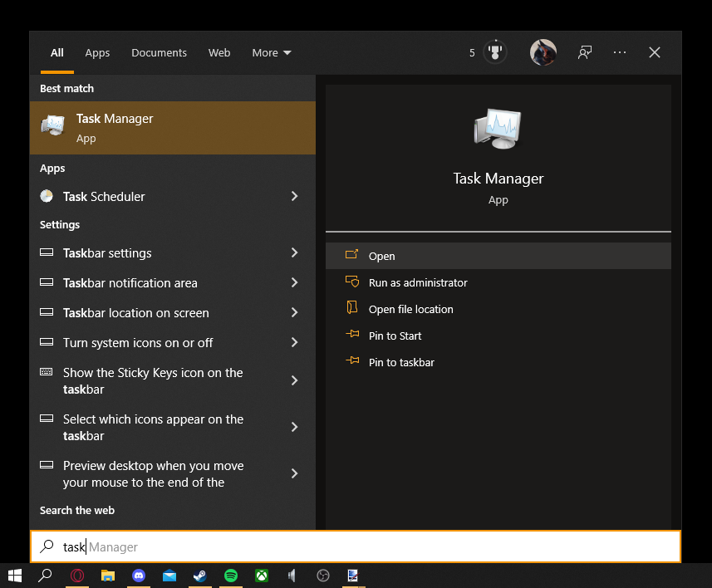The width and height of the screenshot is (712, 588).
Task: Open Taskbar settings result
Action: pos(173,252)
